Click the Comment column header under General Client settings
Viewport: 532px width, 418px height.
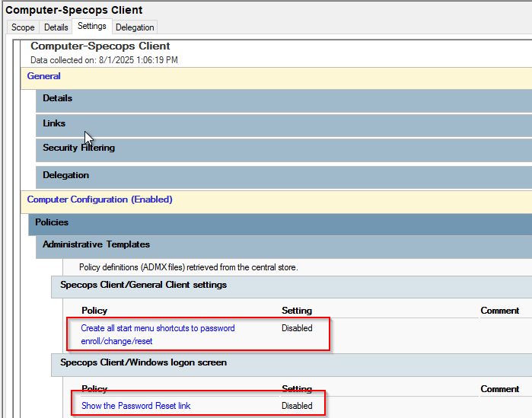pos(500,311)
